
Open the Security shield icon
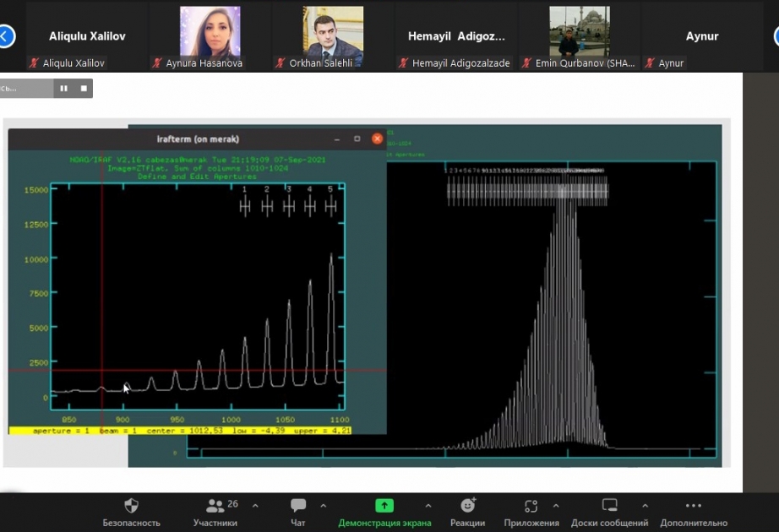tap(131, 506)
